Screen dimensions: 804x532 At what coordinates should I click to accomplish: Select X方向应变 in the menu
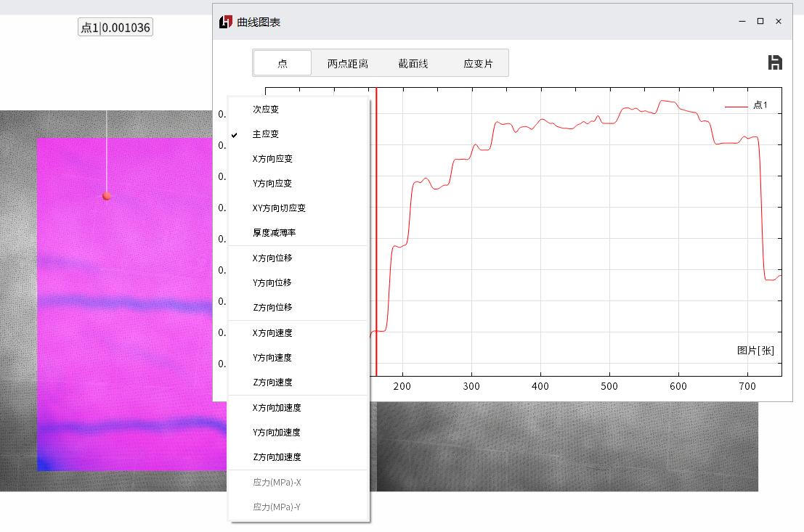(273, 159)
